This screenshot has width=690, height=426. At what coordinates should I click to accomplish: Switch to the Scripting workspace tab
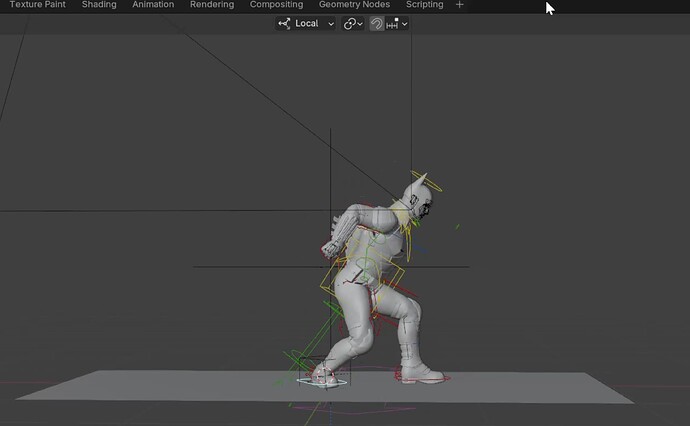tap(425, 5)
